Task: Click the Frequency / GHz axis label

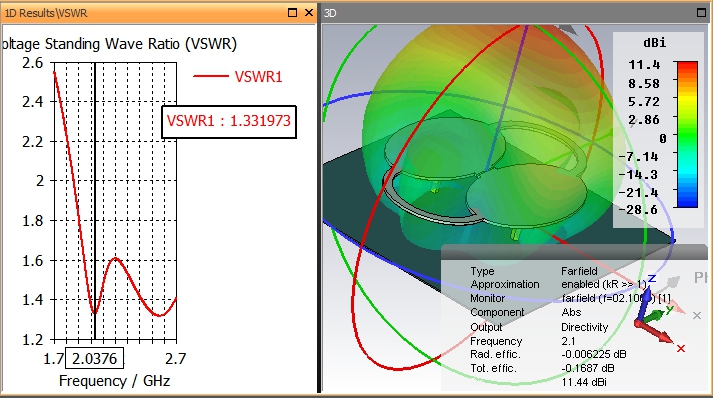Action: [115, 380]
